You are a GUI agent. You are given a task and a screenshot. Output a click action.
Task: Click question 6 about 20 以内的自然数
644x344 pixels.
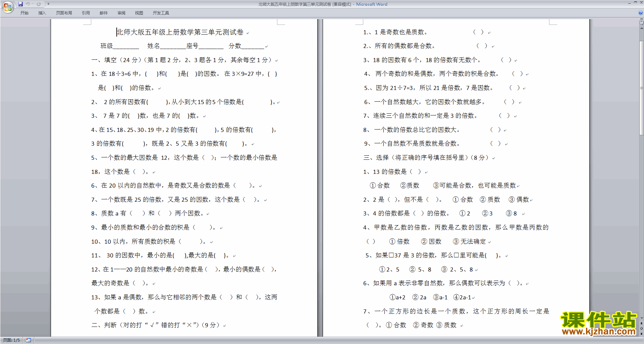pos(173,186)
